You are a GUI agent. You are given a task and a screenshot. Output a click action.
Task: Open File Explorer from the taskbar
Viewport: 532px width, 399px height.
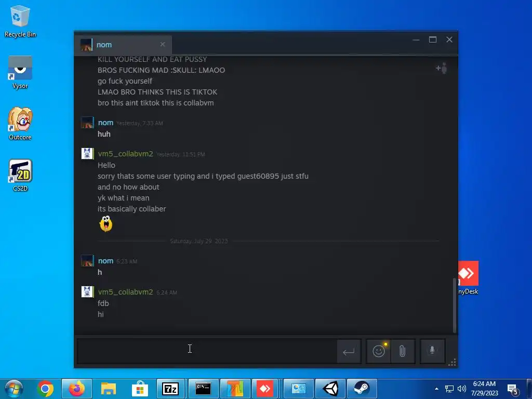pyautogui.click(x=109, y=389)
